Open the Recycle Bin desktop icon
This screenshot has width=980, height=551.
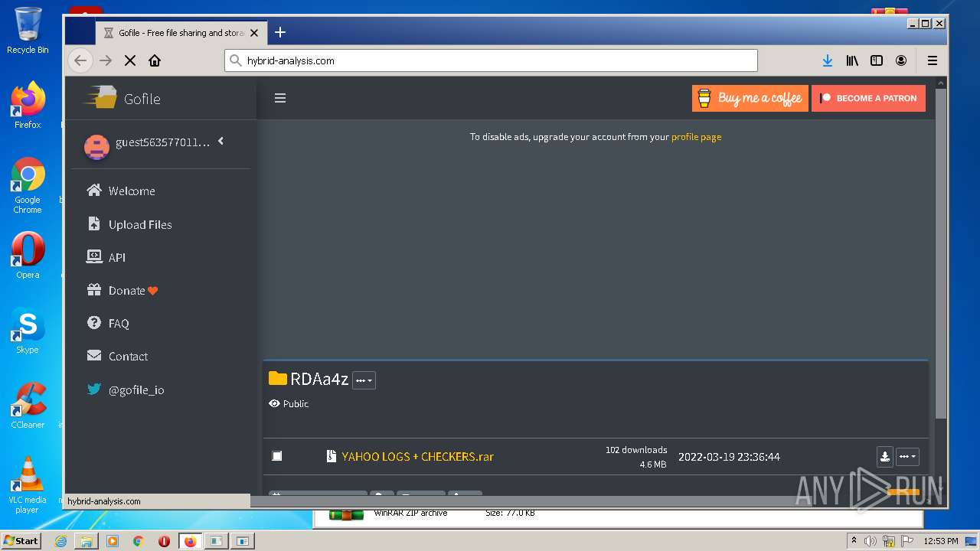pos(28,31)
